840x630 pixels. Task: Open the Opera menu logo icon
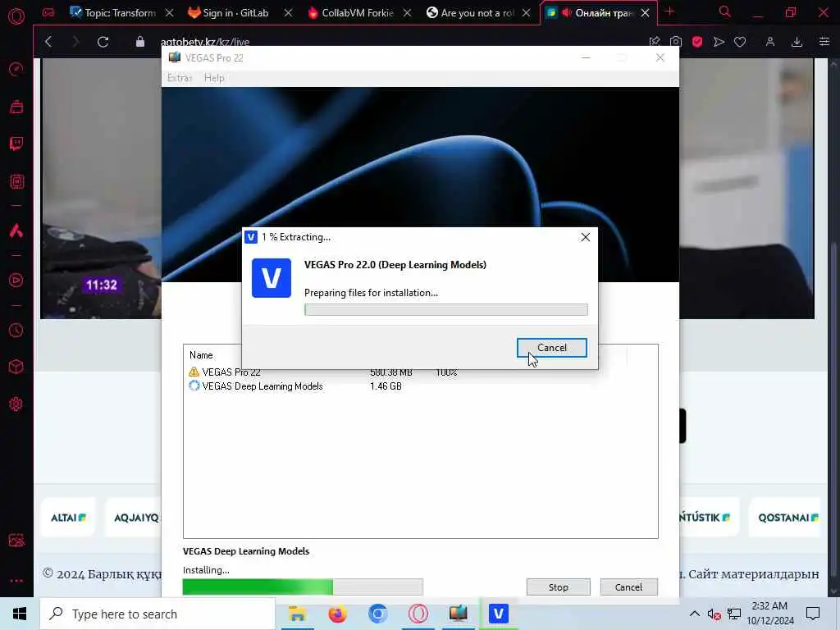pos(16,16)
